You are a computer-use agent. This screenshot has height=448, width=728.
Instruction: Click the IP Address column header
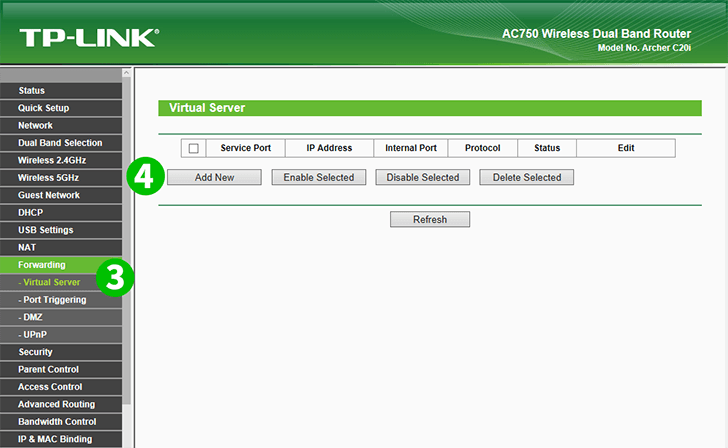pyautogui.click(x=329, y=148)
